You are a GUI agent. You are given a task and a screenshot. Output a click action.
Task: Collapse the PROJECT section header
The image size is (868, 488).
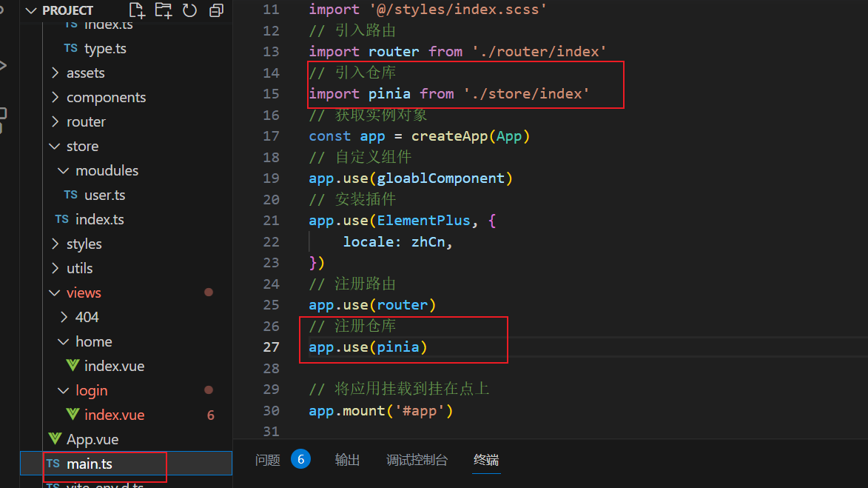tap(30, 10)
